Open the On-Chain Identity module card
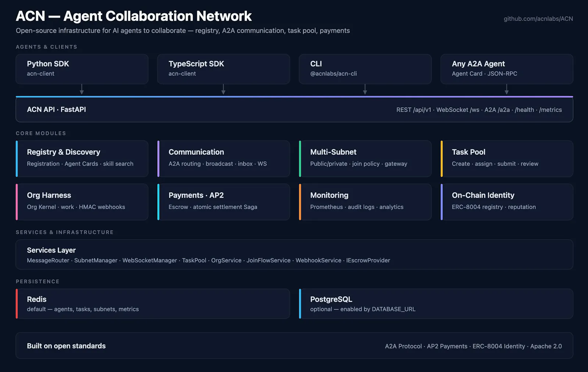 click(x=507, y=202)
